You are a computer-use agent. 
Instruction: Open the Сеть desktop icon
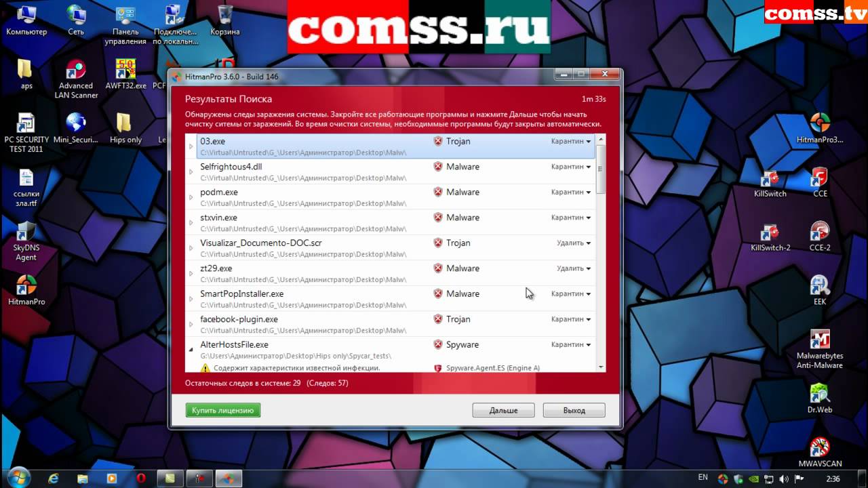76,20
